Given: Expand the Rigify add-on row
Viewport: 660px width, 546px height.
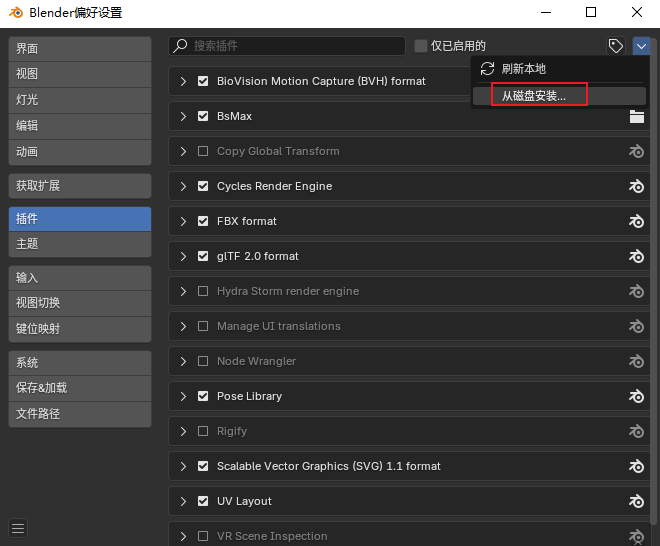Looking at the screenshot, I should (x=183, y=431).
